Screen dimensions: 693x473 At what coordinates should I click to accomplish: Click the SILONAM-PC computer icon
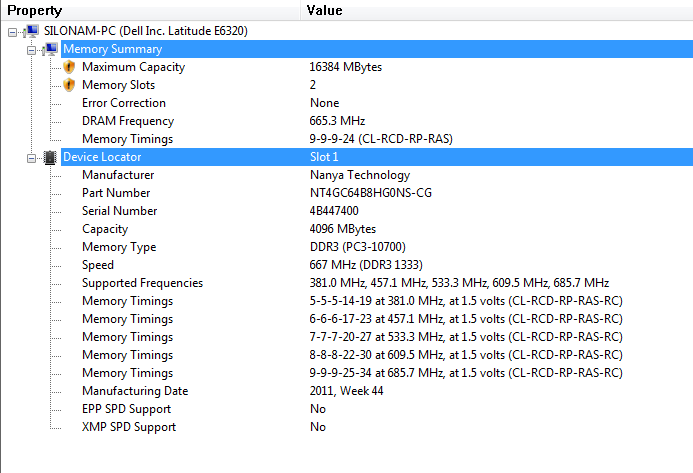(31, 31)
